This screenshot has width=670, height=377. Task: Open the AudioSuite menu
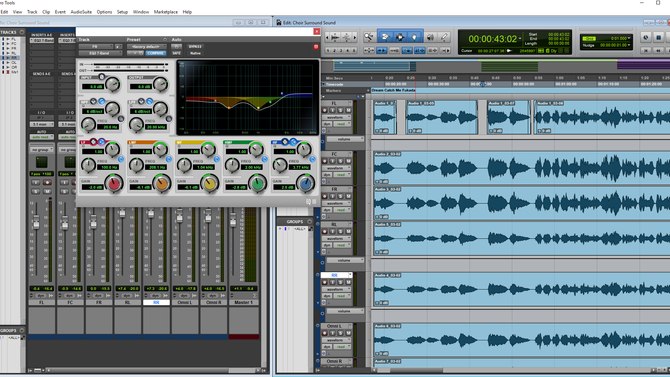click(81, 12)
